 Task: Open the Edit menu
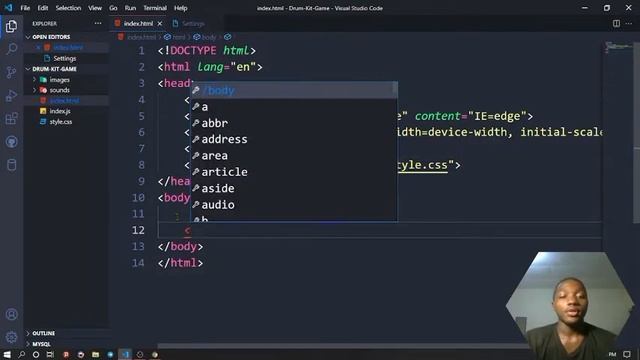coord(42,8)
